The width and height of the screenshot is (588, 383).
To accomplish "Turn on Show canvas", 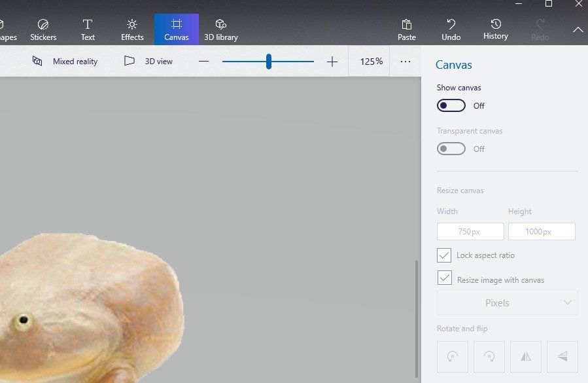I will [x=451, y=105].
